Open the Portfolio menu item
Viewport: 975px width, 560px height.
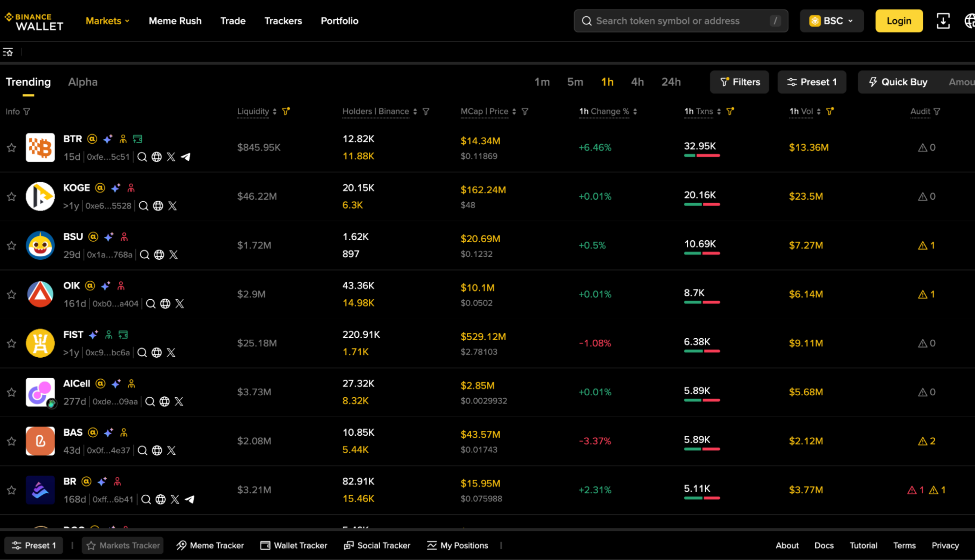tap(339, 20)
